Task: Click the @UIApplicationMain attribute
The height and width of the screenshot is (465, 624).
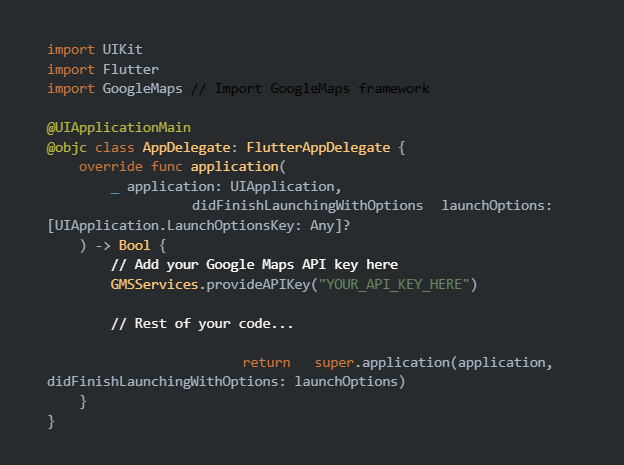Action: click(119, 127)
